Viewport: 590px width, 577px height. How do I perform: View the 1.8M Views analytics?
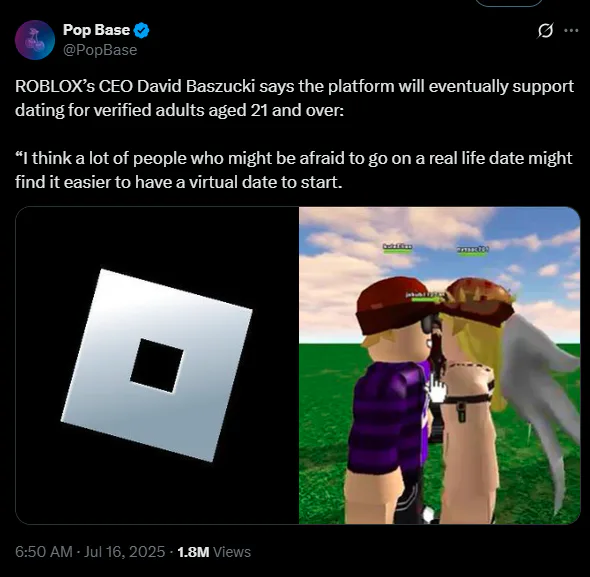tap(214, 552)
